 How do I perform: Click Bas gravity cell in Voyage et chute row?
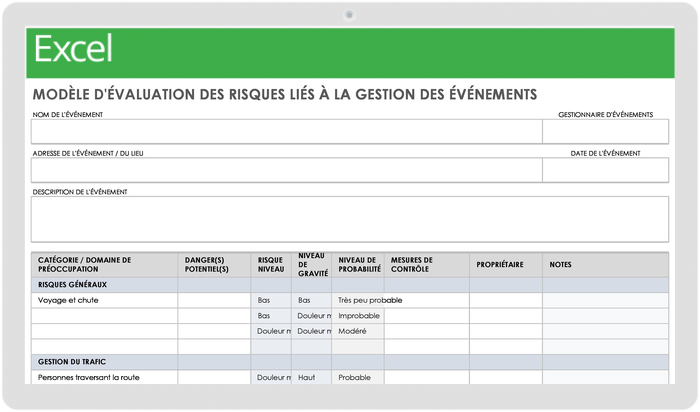click(312, 300)
